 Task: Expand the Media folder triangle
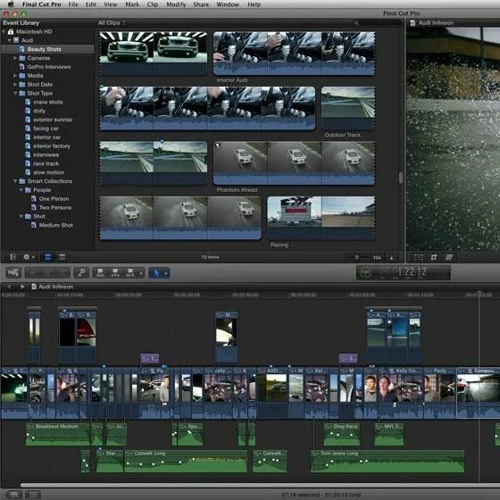(x=15, y=76)
